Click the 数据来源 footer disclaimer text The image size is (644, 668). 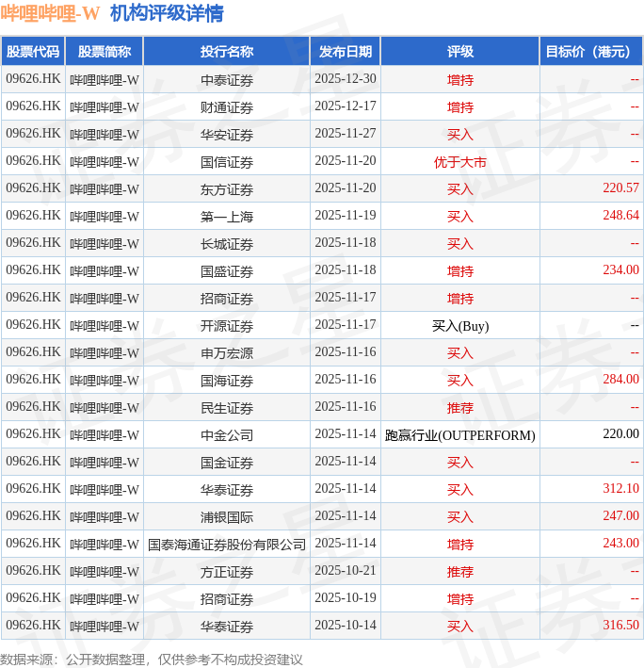152,660
